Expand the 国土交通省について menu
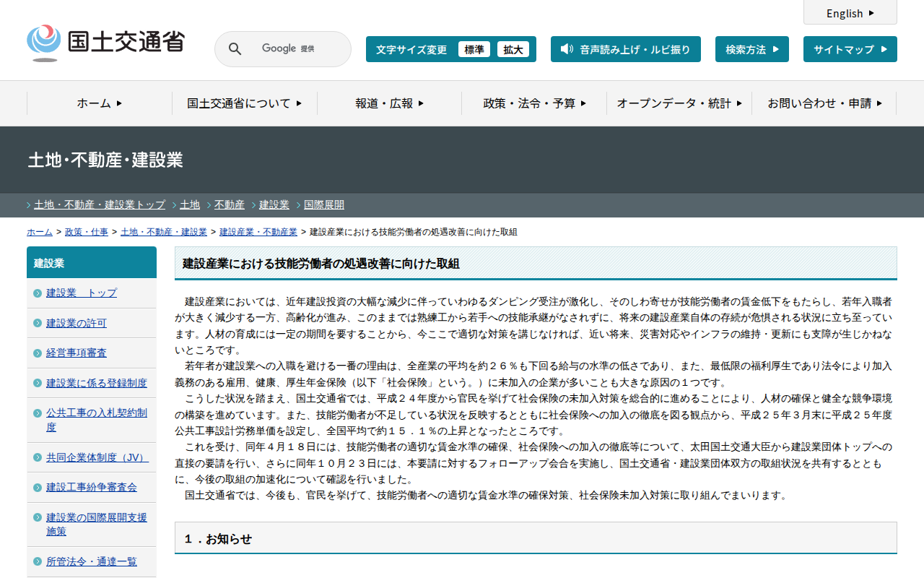Screen dimensions: 924x578 click(x=244, y=103)
